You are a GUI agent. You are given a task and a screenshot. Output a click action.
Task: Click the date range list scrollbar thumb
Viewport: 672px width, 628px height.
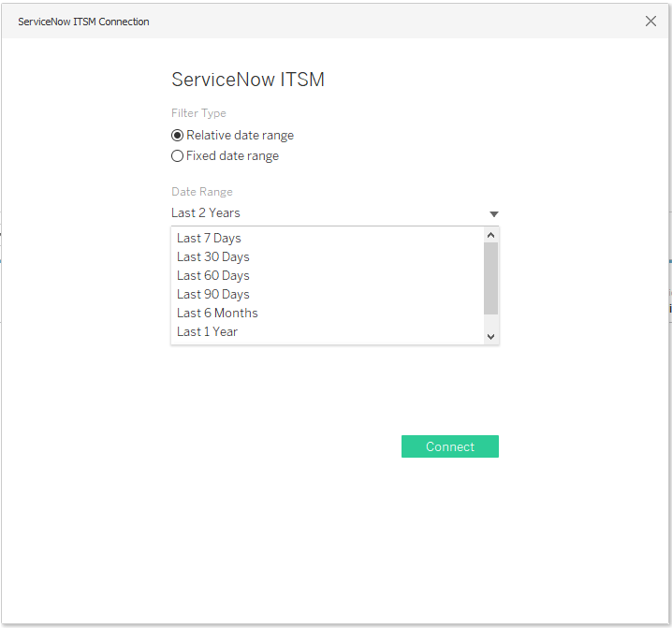click(491, 279)
